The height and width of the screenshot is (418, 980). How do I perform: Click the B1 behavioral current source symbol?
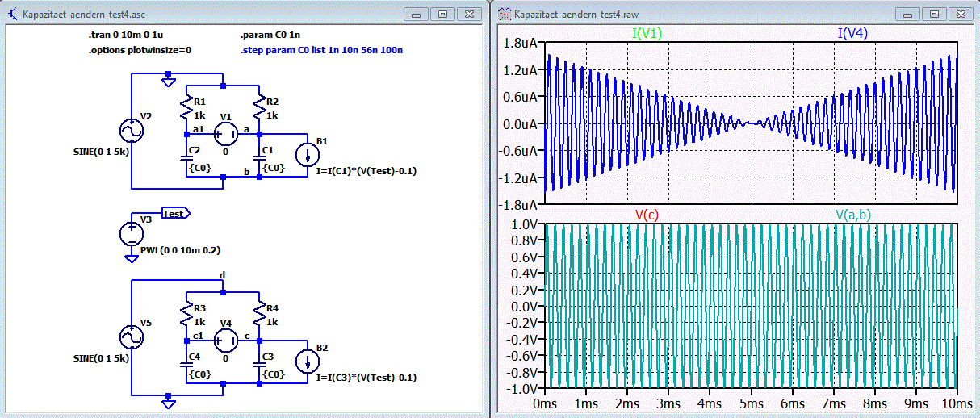(308, 155)
